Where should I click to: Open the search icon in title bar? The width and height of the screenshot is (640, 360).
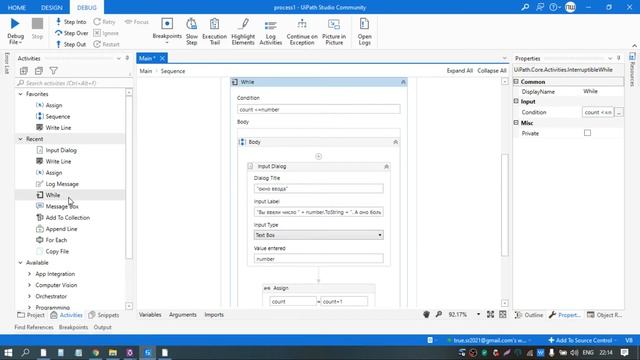(525, 7)
